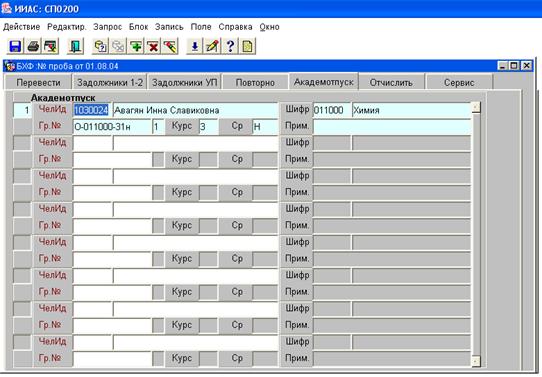Open the Действие menu

coord(21,27)
